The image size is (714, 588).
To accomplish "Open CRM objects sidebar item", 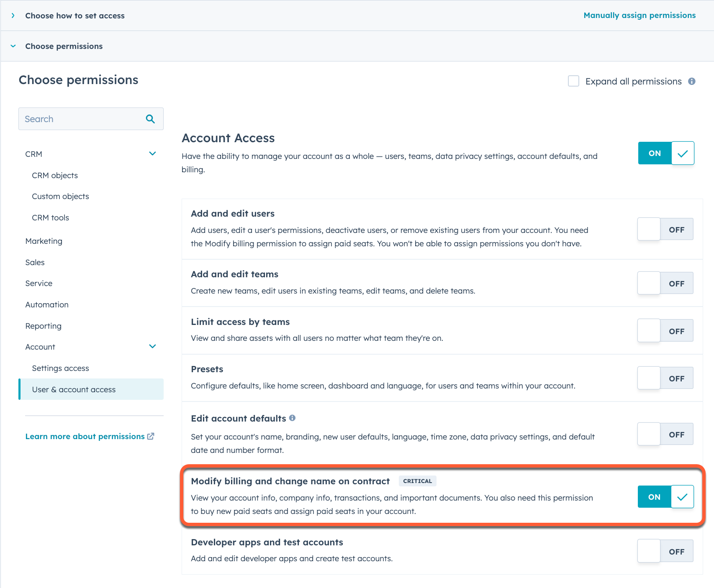I will tap(55, 175).
